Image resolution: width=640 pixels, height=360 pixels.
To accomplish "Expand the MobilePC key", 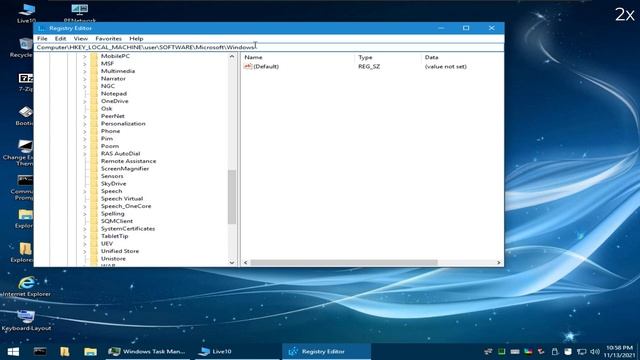I will (x=84, y=56).
